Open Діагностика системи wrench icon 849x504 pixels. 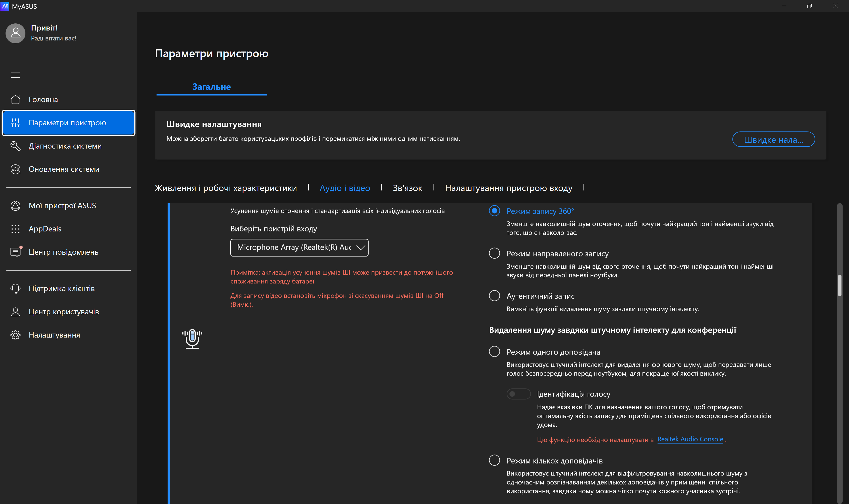coord(15,146)
